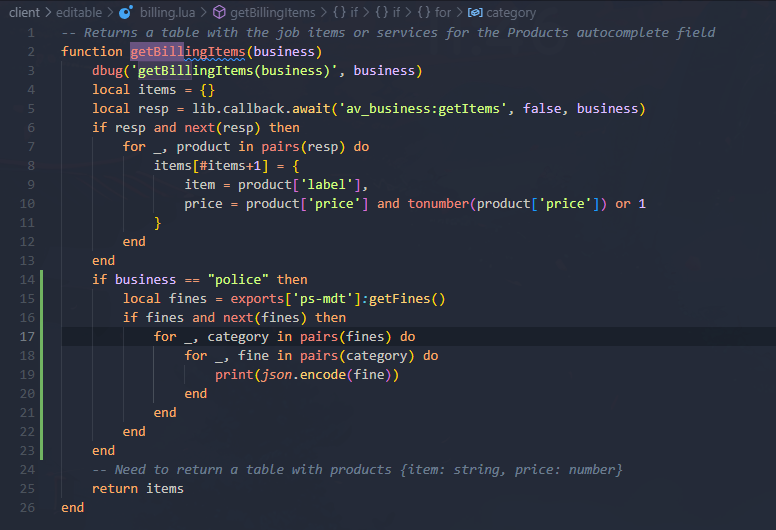This screenshot has height=530, width=776.
Task: Expand the editable folder breadcrumb
Action: [x=82, y=13]
